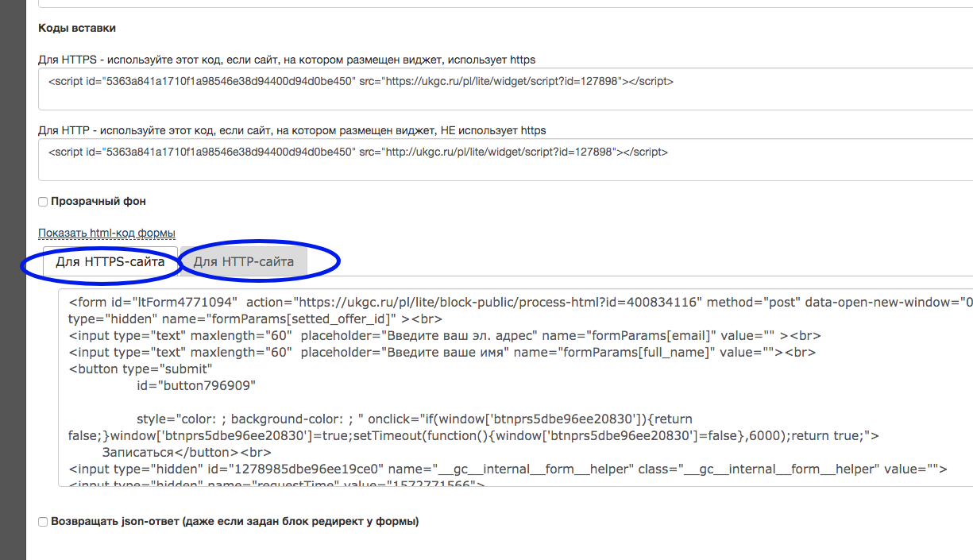Click the Коды вставки section heading

pyautogui.click(x=77, y=28)
